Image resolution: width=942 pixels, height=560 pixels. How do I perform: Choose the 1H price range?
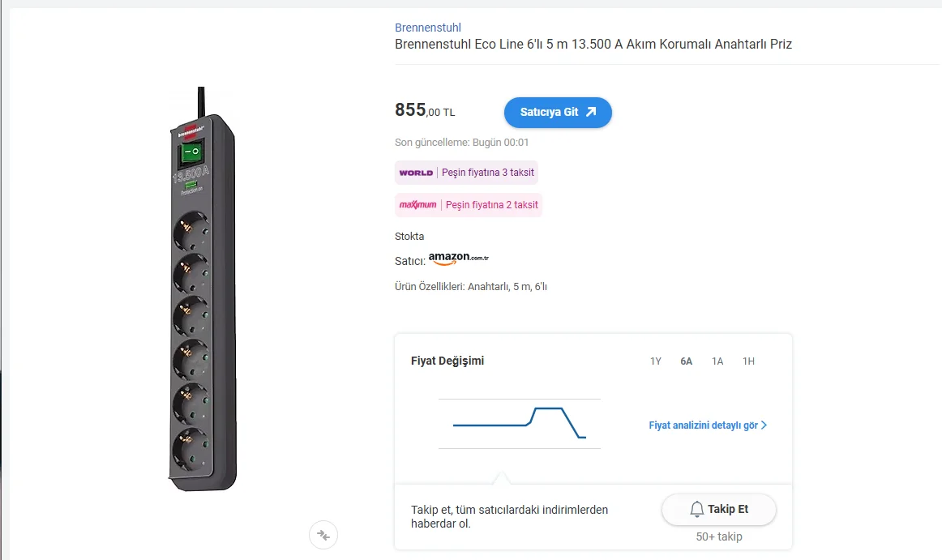[x=748, y=361]
